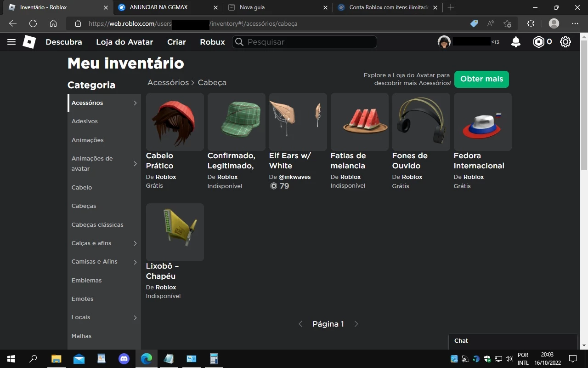Click the Roblox logo home icon
Image resolution: width=588 pixels, height=368 pixels.
pos(29,42)
